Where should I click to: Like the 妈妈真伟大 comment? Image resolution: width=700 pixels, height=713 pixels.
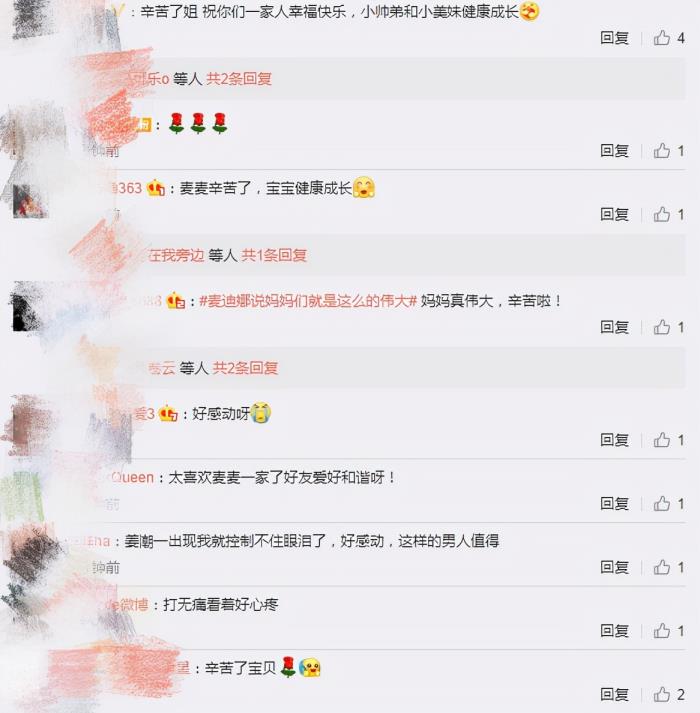(669, 327)
